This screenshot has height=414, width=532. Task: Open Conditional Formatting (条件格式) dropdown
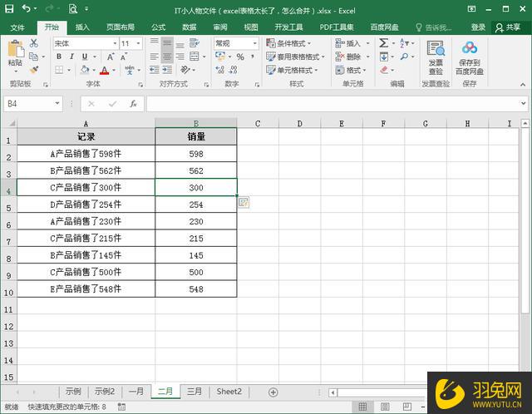point(288,43)
